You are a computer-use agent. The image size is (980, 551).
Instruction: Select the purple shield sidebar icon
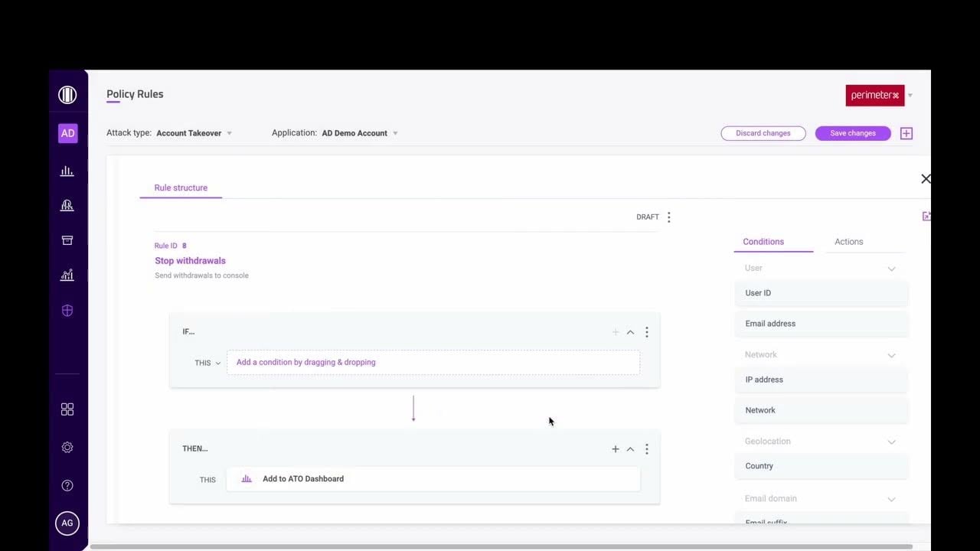(67, 310)
